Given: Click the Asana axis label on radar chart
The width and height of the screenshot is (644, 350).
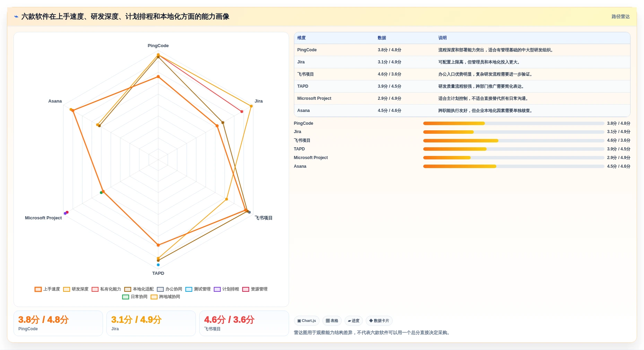Looking at the screenshot, I should coord(55,101).
